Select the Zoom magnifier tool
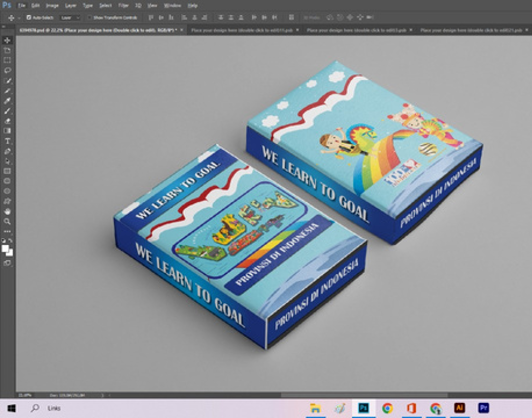 7,222
